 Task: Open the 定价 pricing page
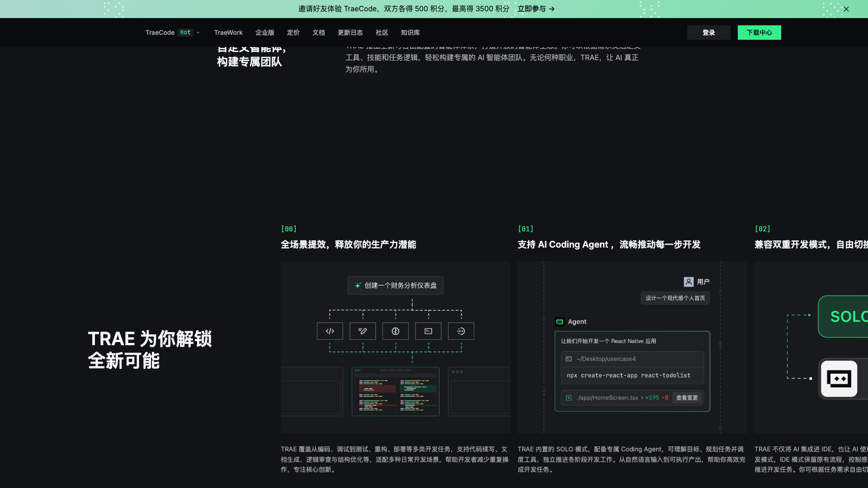293,33
